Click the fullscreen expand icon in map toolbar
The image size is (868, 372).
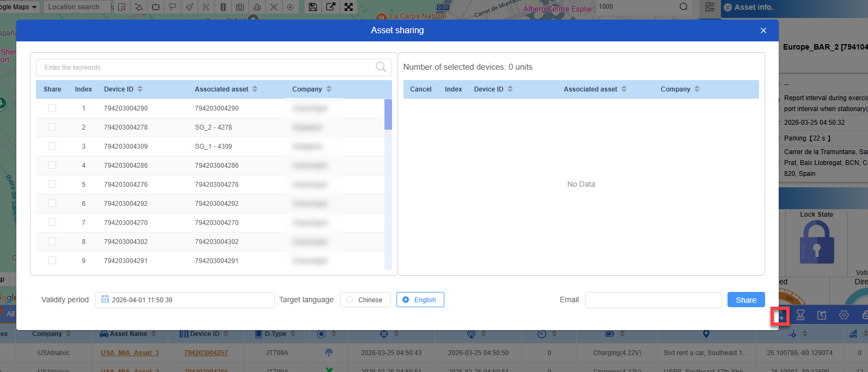pos(349,7)
